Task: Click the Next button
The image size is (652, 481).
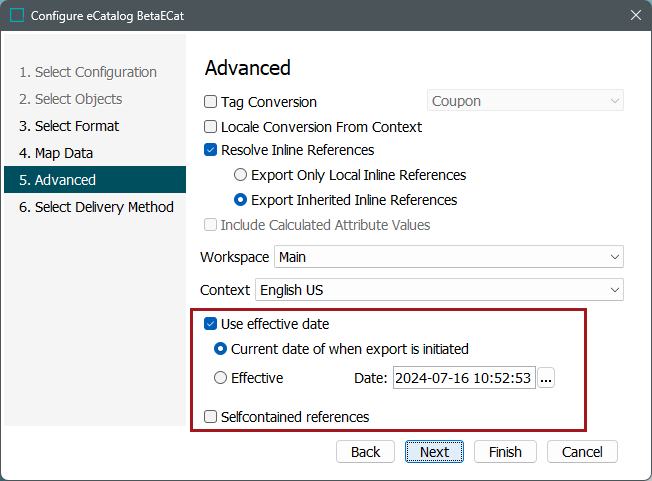Action: tap(434, 452)
